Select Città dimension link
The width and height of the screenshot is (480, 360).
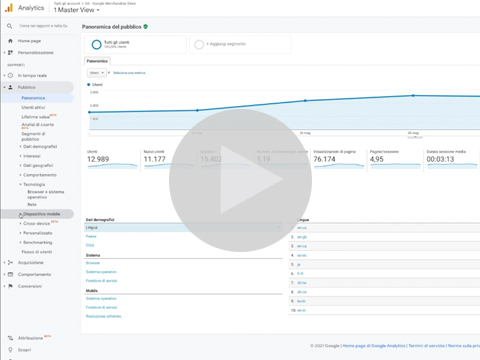[90, 245]
